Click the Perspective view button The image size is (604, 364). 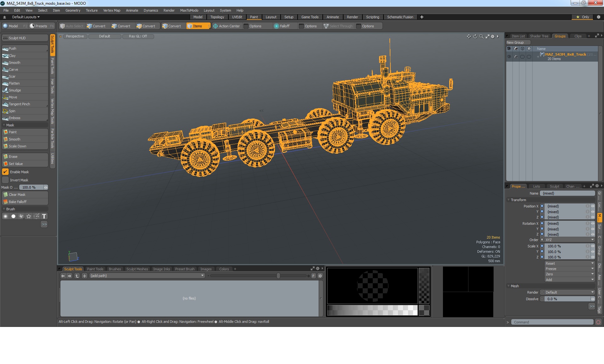75,36
